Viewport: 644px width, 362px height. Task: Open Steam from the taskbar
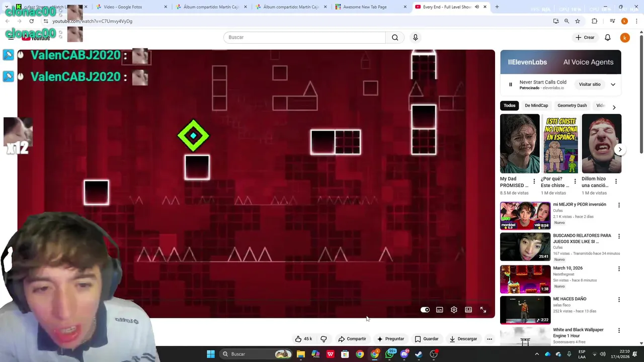(x=419, y=354)
